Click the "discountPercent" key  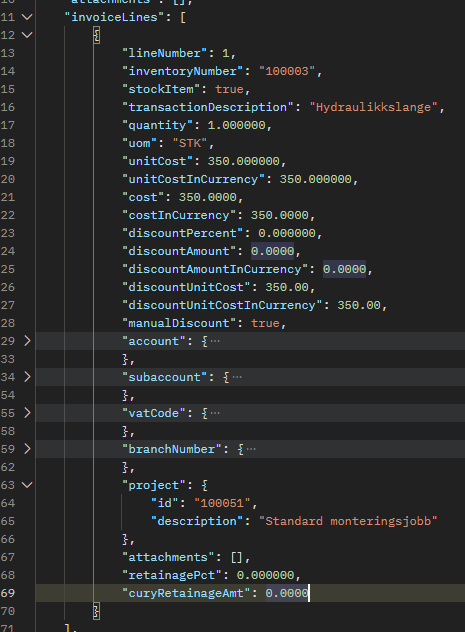point(183,233)
